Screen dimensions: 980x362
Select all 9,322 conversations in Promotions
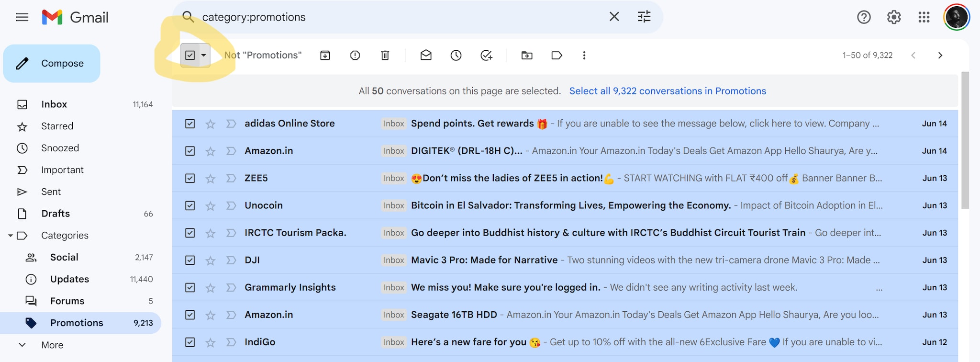coord(668,91)
